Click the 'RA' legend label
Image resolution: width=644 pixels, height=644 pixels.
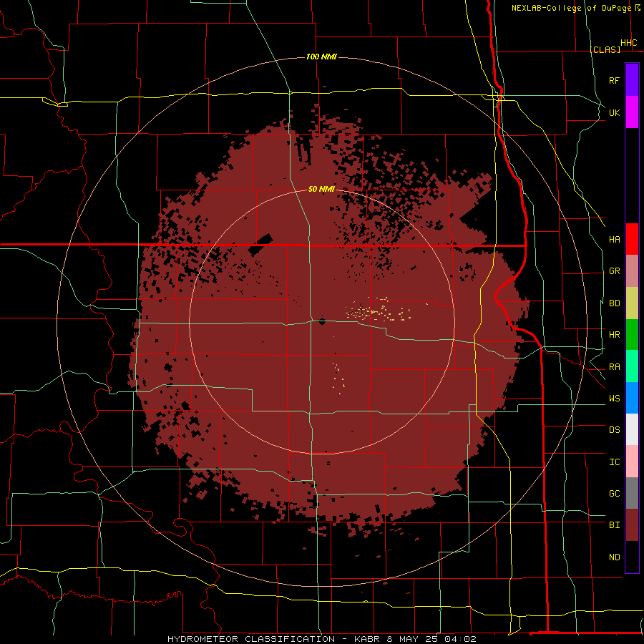(x=615, y=367)
